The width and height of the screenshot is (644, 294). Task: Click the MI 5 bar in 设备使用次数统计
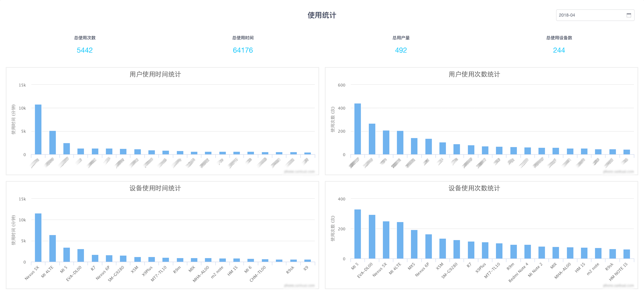[357, 234]
